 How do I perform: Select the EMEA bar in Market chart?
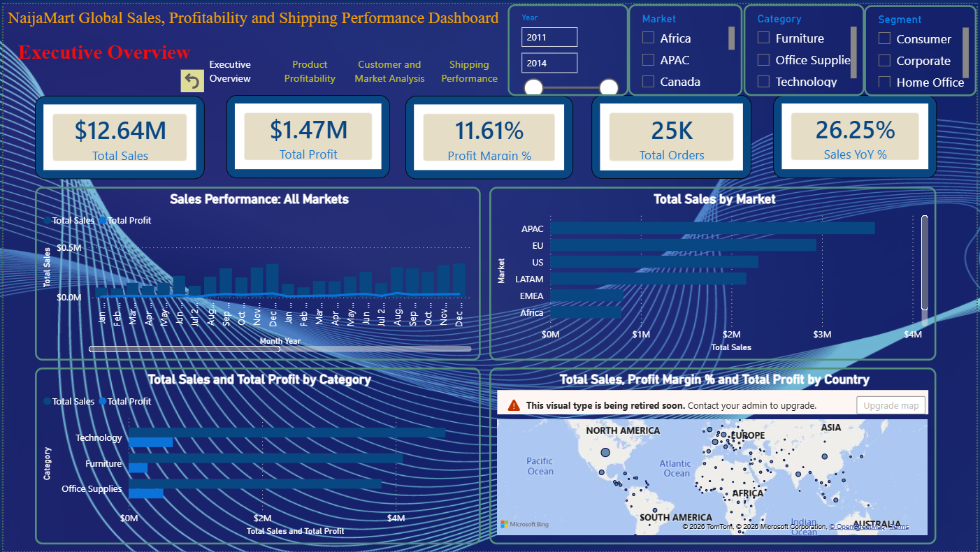(x=586, y=296)
